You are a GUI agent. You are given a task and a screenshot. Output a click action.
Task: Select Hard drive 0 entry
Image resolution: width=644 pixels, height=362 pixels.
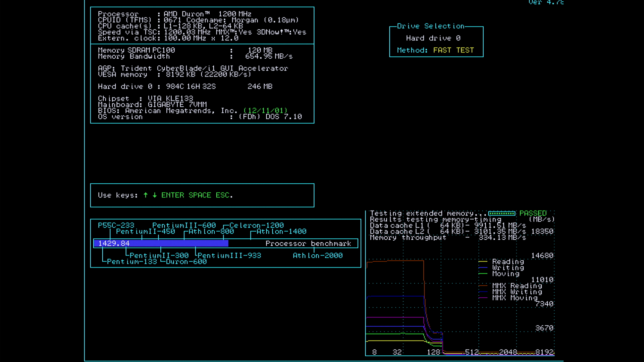[433, 38]
